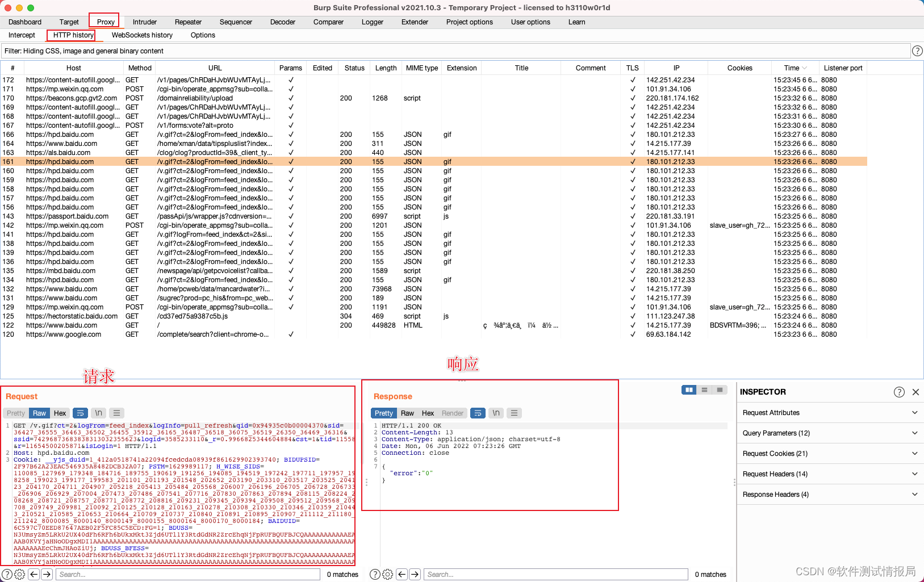Switch Response view to Render
Screen dimensions: 924x582
pos(453,413)
